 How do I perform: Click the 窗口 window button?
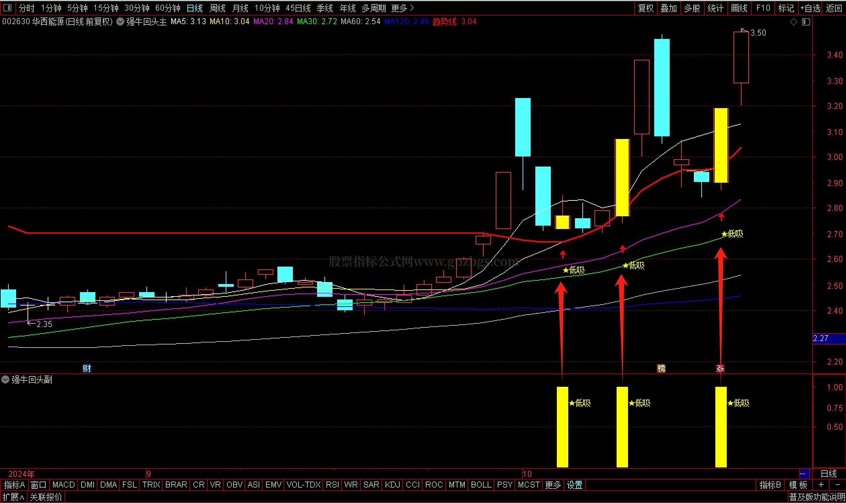[38, 485]
